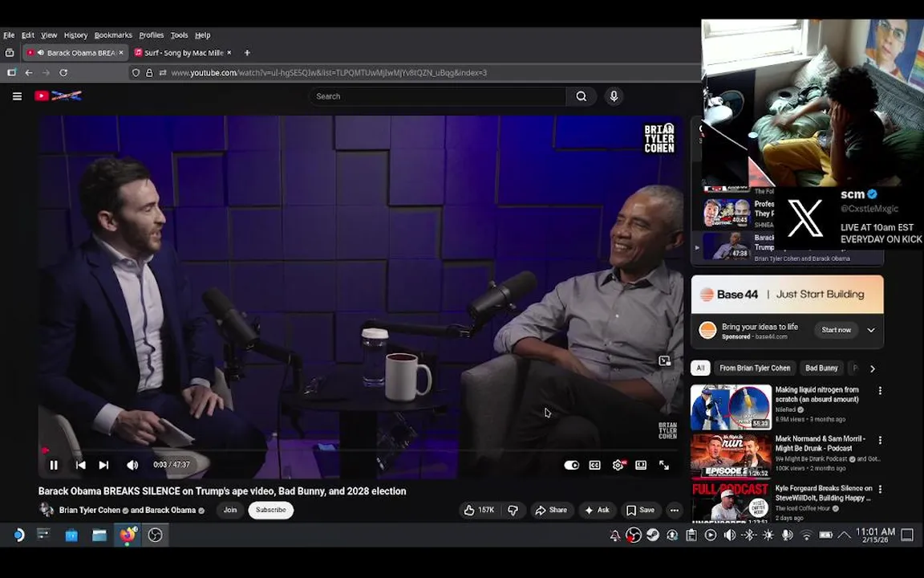The width and height of the screenshot is (924, 578).
Task: Like the video with 157K likes
Action: click(479, 511)
